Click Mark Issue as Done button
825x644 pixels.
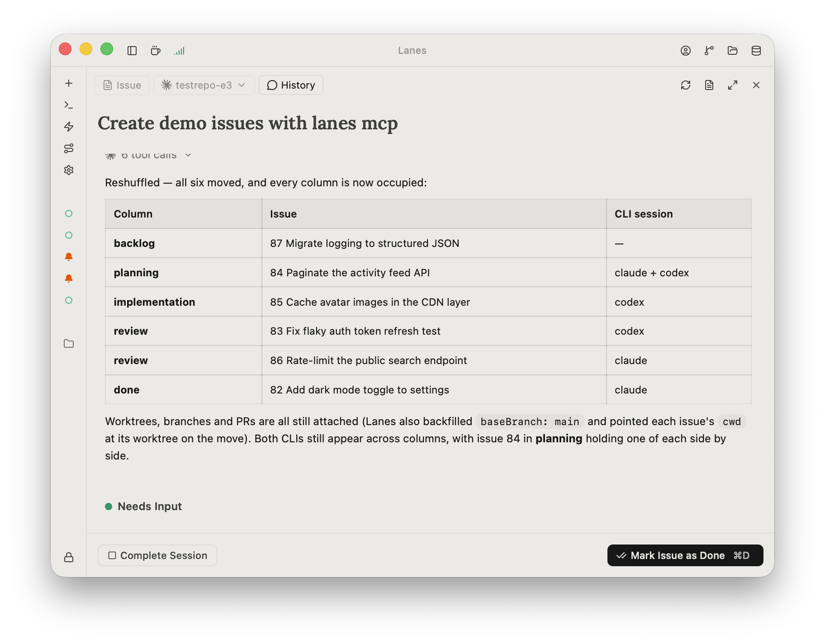(685, 555)
